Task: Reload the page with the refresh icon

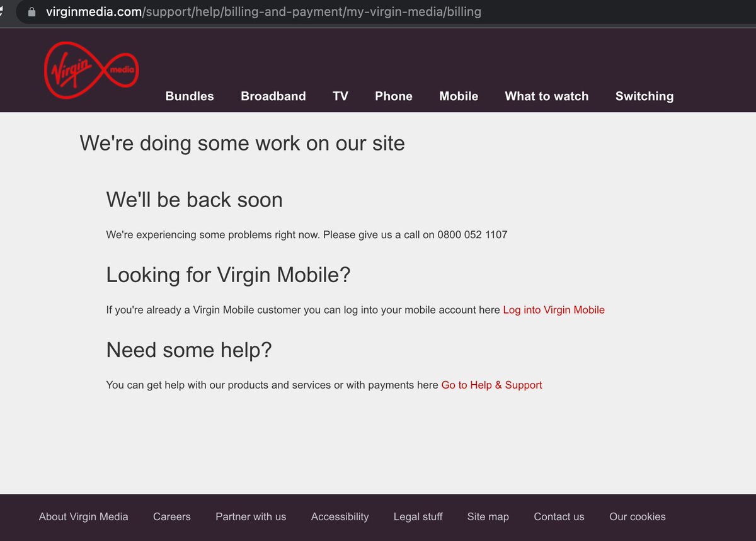Action: click(3, 11)
